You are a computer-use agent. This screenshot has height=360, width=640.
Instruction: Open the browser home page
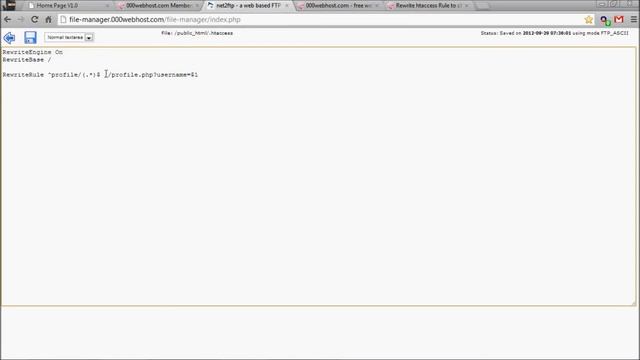coord(49,19)
